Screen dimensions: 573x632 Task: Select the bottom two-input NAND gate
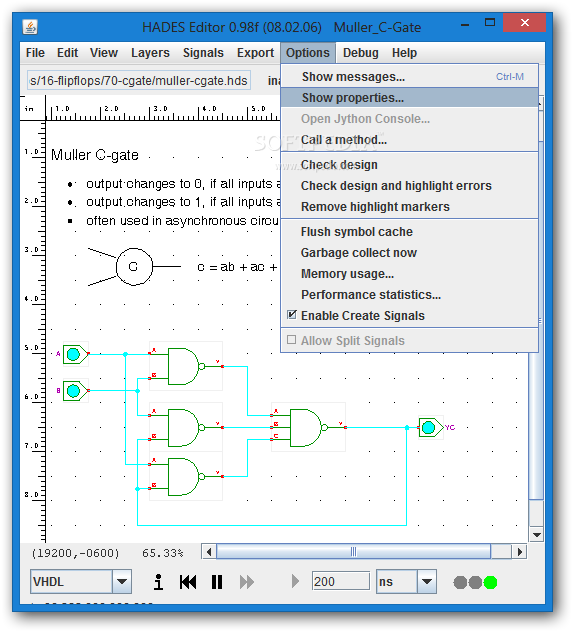(x=185, y=476)
